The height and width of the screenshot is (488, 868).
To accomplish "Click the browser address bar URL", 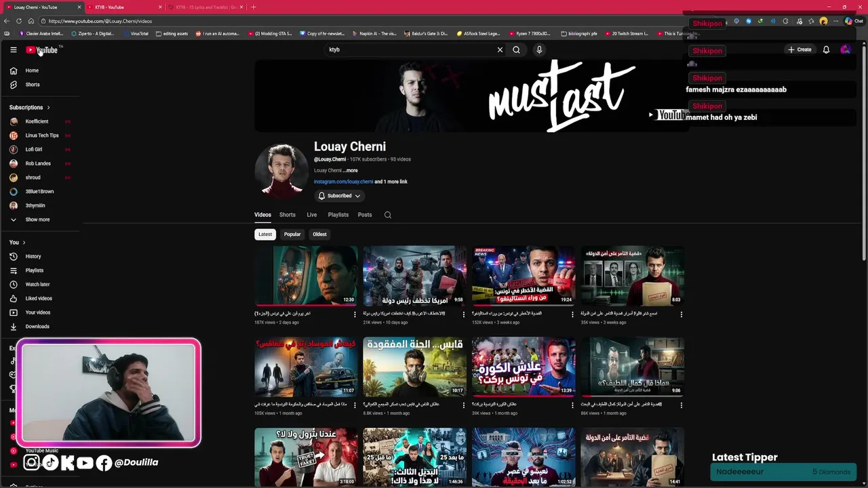I will (100, 21).
